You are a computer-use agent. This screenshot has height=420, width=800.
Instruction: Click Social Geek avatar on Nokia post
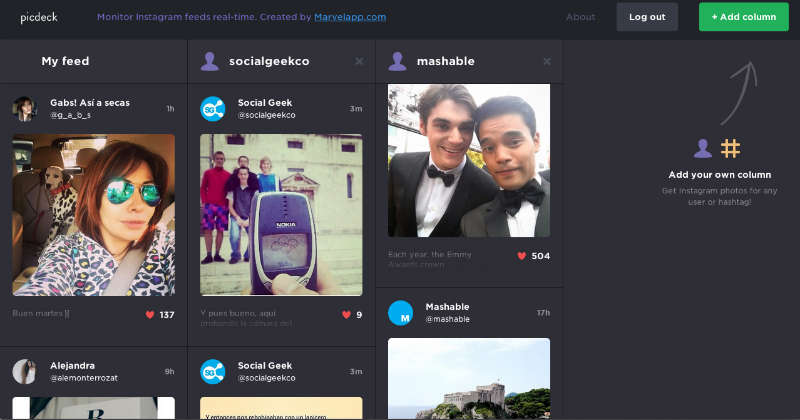(x=213, y=109)
